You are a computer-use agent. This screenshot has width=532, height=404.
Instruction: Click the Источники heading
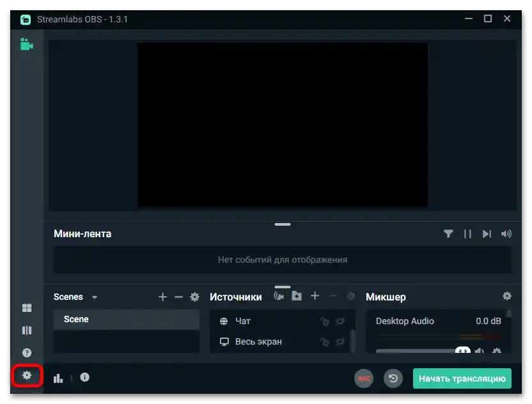pyautogui.click(x=236, y=297)
